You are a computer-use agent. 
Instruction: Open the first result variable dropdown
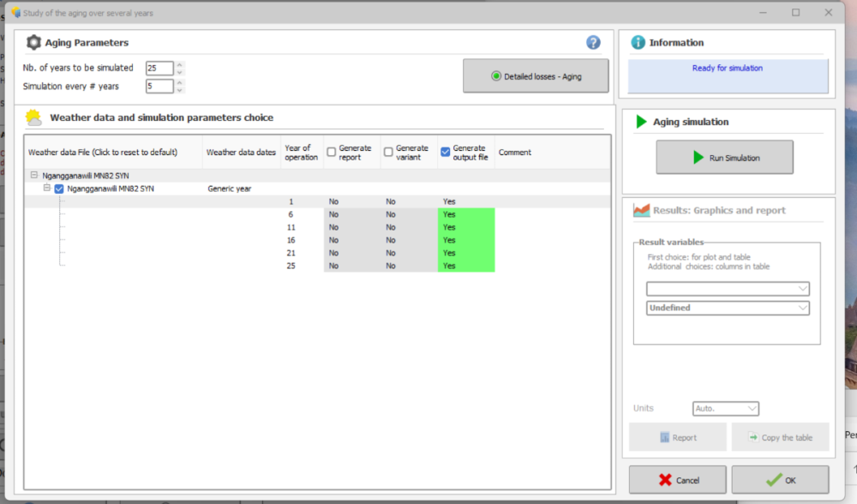click(727, 289)
